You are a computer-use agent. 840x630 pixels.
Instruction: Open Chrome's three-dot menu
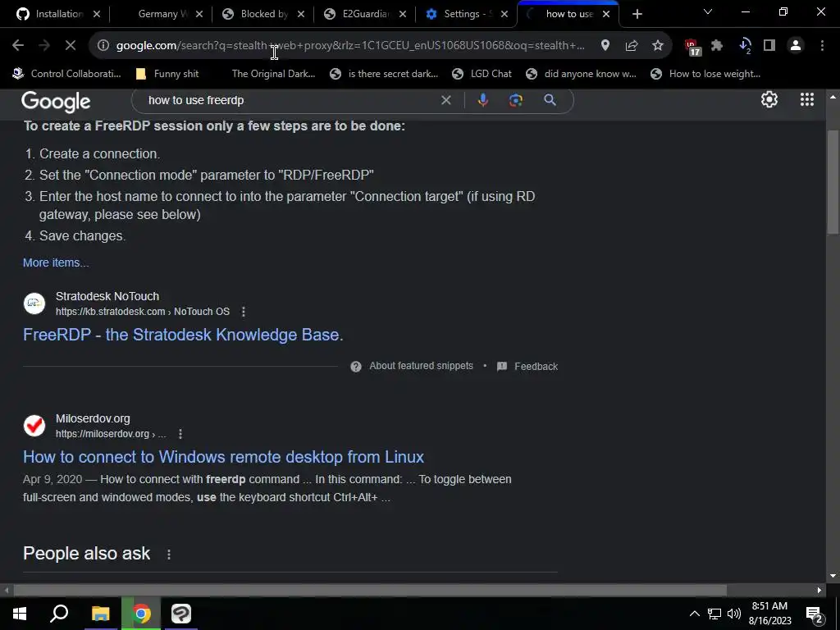click(822, 46)
